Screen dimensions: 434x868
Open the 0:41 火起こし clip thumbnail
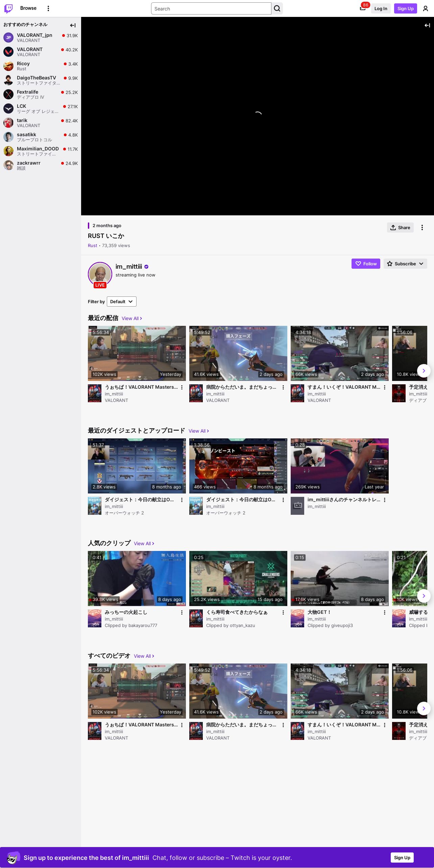[x=137, y=578]
